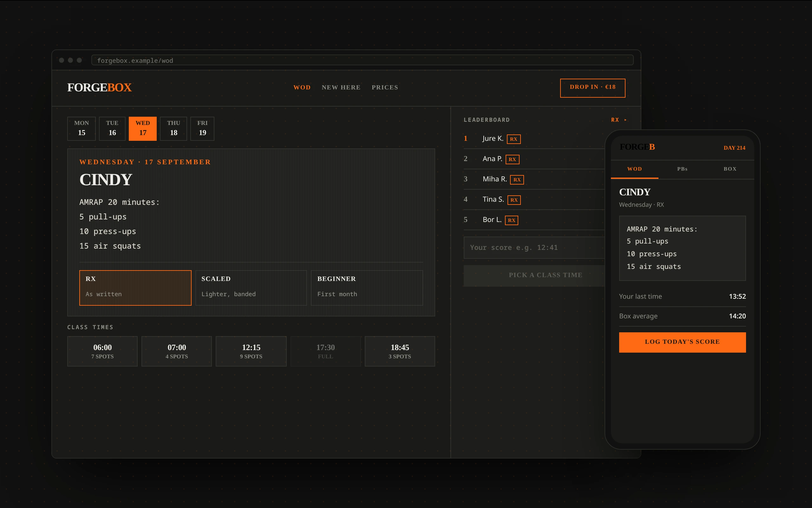
Task: Expand the leaderboard RX filter dropdown
Action: (619, 120)
